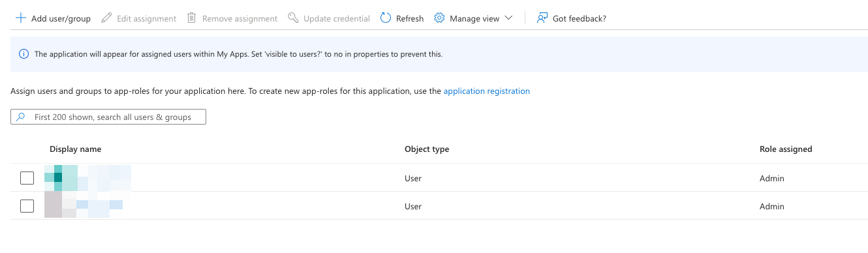
Task: Click the Admin role in the first row
Action: click(x=772, y=178)
